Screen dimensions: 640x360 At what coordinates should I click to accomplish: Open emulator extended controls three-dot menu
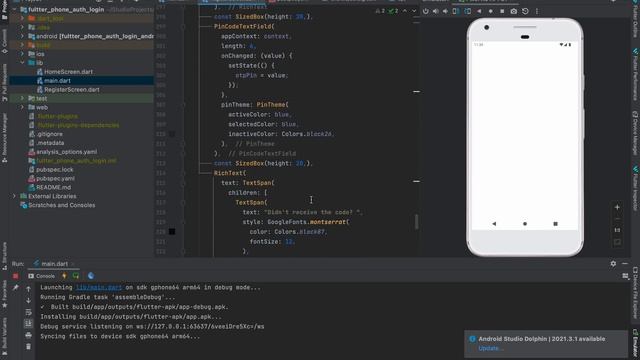click(537, 11)
